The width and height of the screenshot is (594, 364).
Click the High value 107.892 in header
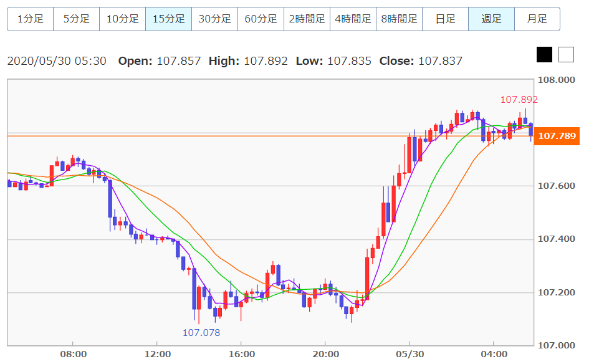266,61
